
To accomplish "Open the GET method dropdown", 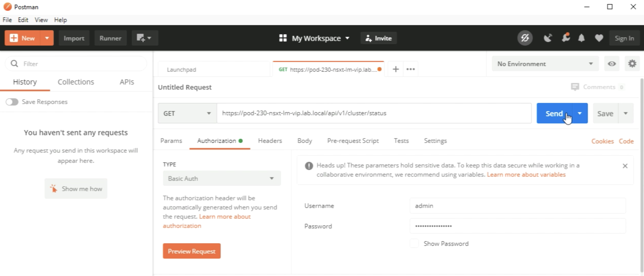I will coord(187,113).
